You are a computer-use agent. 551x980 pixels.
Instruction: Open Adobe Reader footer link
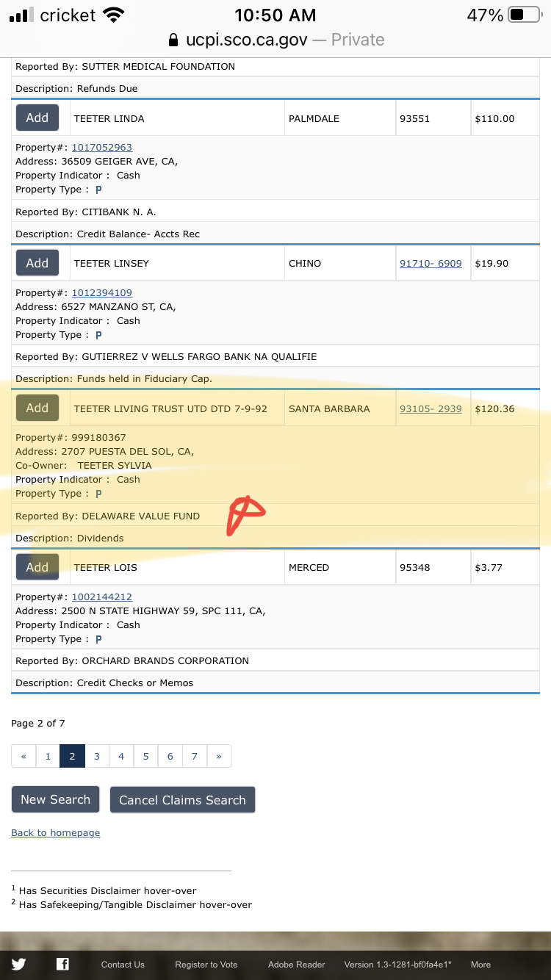click(x=297, y=965)
